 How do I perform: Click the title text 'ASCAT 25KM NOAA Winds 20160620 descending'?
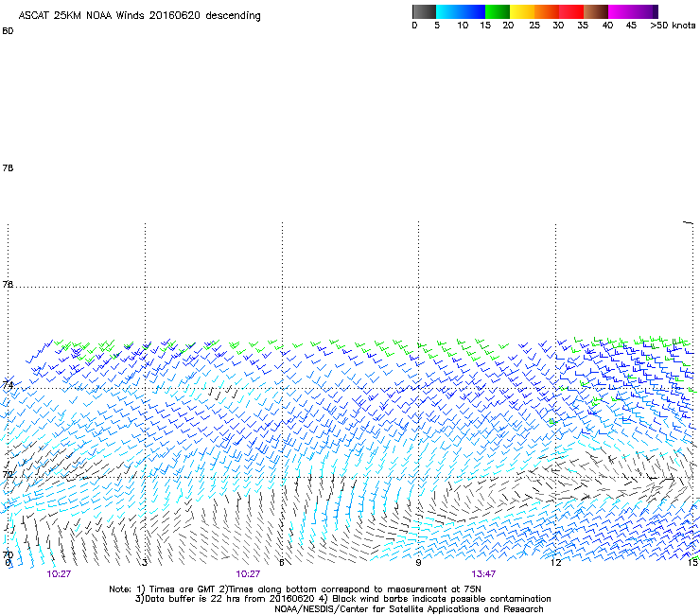pos(139,16)
